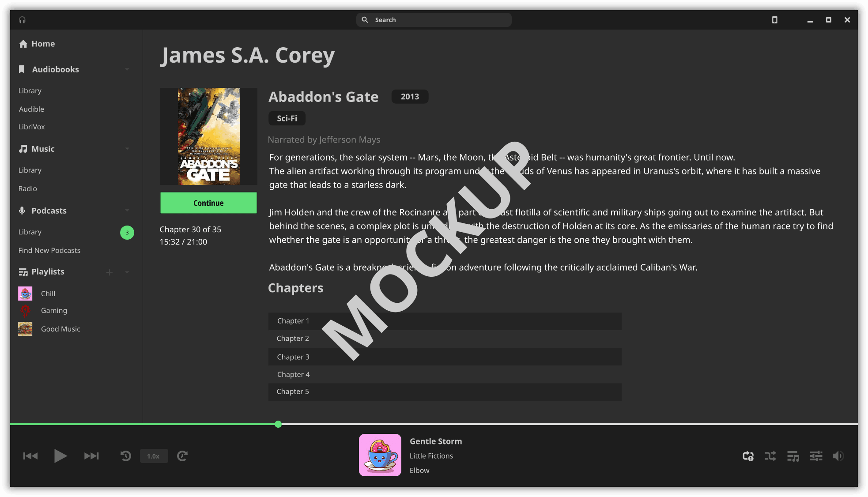Screen dimensions: 868x497
Task: Switch to mini player mode icon
Action: (x=774, y=20)
